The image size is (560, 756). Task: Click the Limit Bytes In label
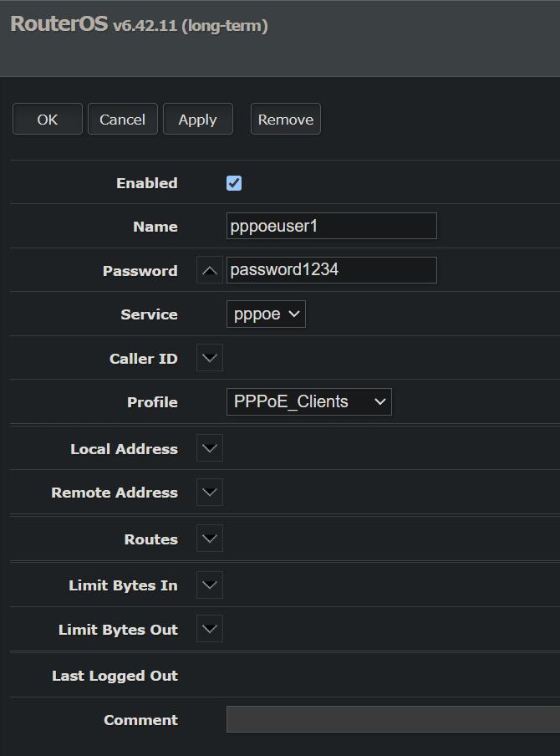(123, 585)
